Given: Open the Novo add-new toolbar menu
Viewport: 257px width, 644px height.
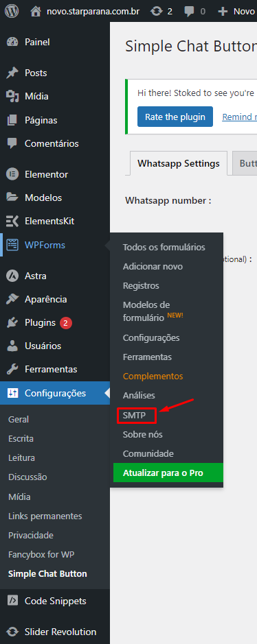Looking at the screenshot, I should pyautogui.click(x=237, y=11).
